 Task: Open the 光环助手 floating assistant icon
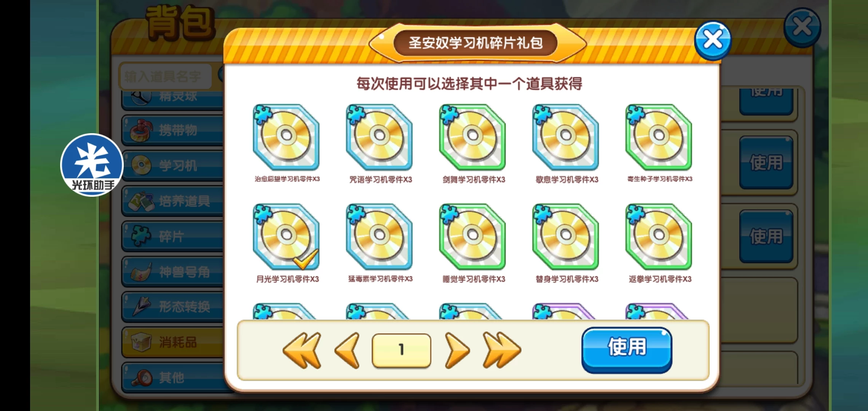click(x=92, y=165)
